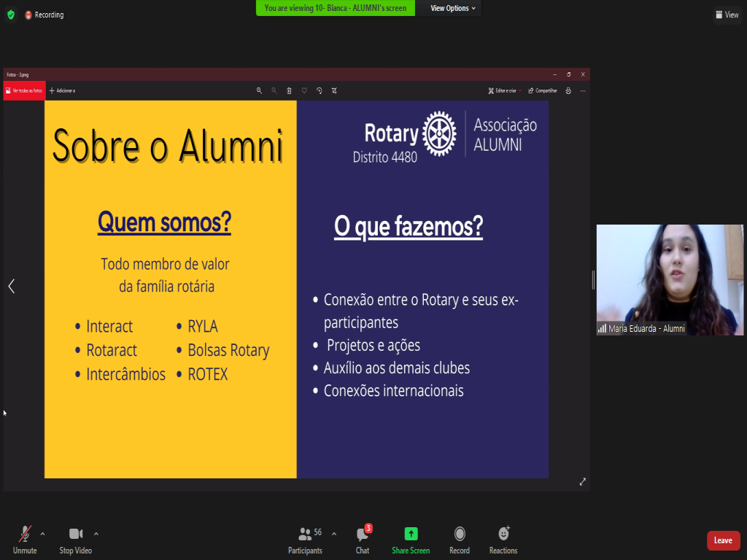Click the trash icon to delete photo
The image size is (747, 560).
click(x=289, y=91)
